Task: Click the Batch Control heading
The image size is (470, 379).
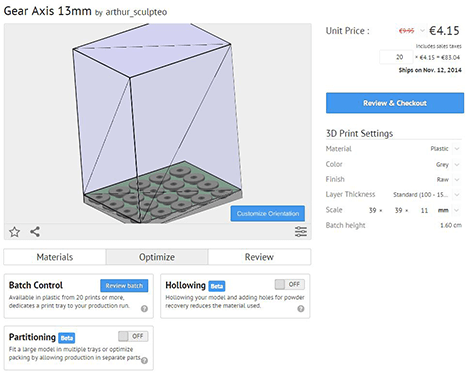Action: tap(36, 285)
